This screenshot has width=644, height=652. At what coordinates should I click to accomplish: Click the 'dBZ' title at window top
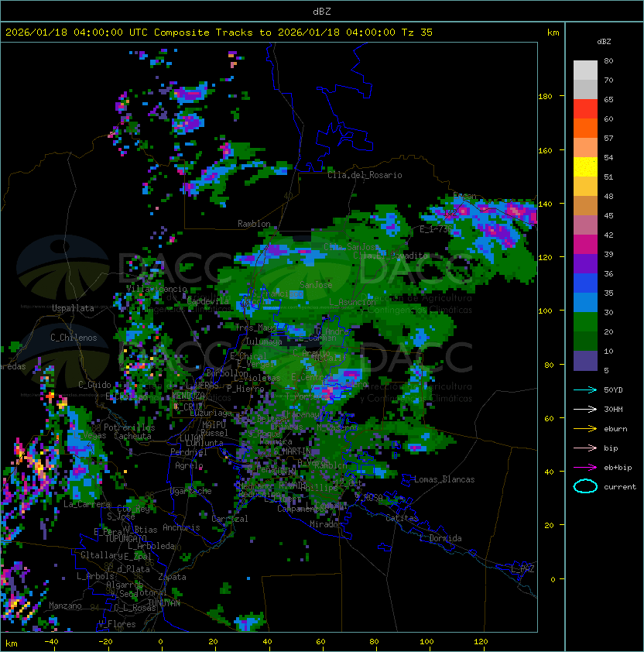(x=322, y=12)
